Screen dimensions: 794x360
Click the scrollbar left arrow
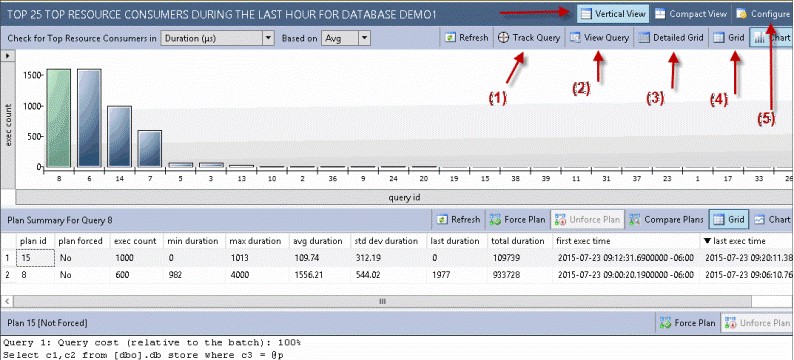coord(7,301)
